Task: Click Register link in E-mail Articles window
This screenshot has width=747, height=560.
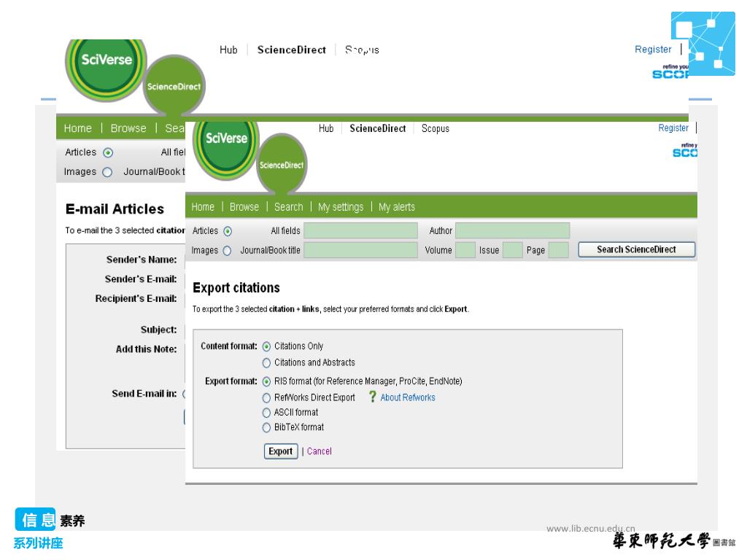Action: tap(653, 49)
